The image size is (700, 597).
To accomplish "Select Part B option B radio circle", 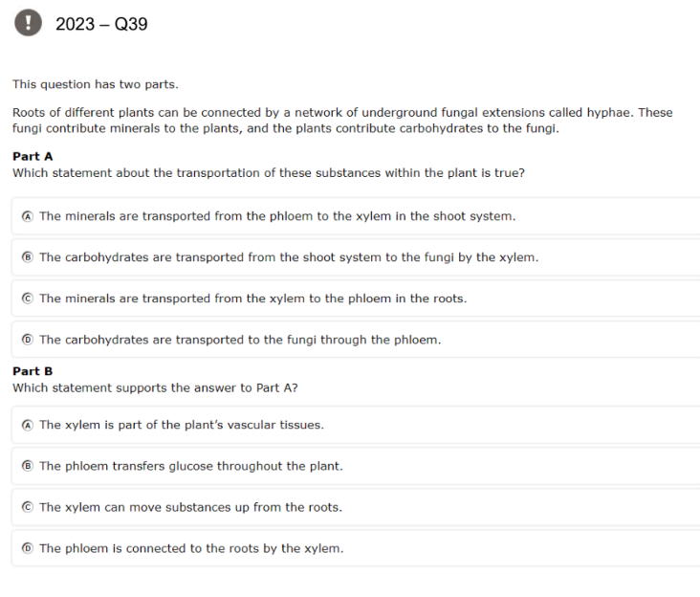I will tap(28, 466).
